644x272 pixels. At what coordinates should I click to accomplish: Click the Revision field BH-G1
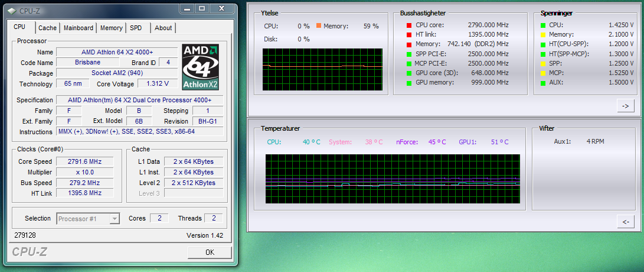tap(208, 121)
